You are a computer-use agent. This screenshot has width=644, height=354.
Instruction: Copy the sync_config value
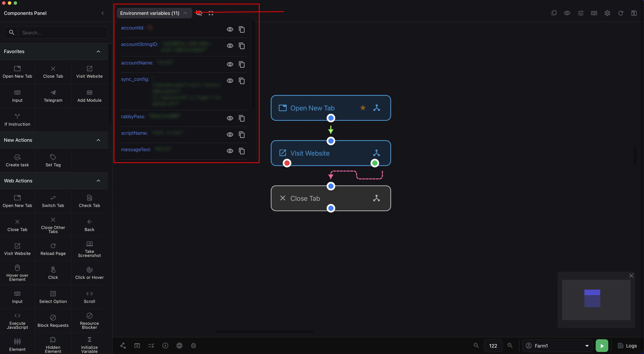coord(241,81)
